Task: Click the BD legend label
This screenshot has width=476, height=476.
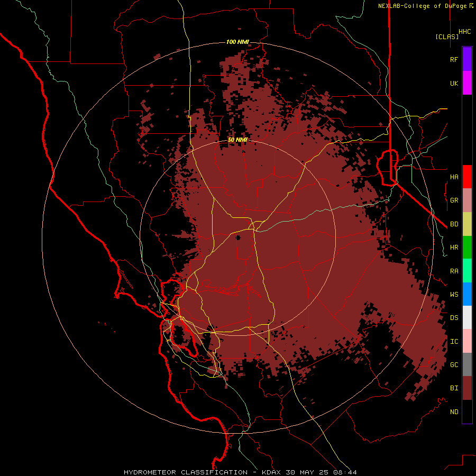Action: coord(454,224)
